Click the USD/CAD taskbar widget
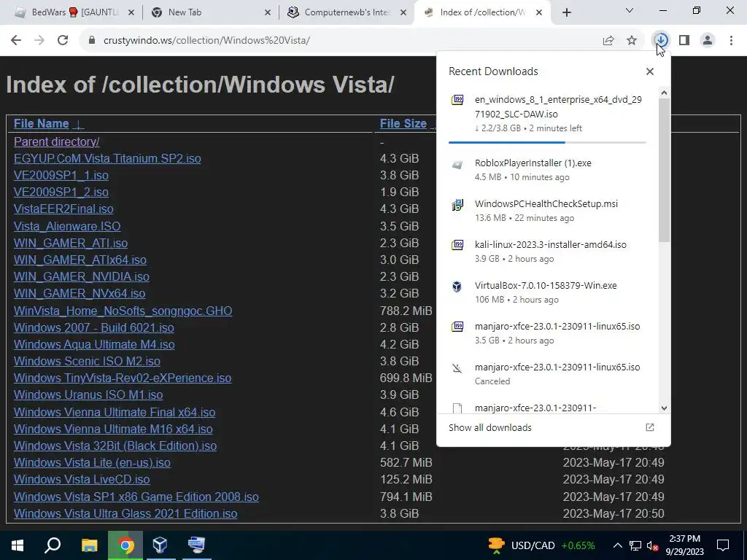The image size is (747, 560). pos(541,545)
